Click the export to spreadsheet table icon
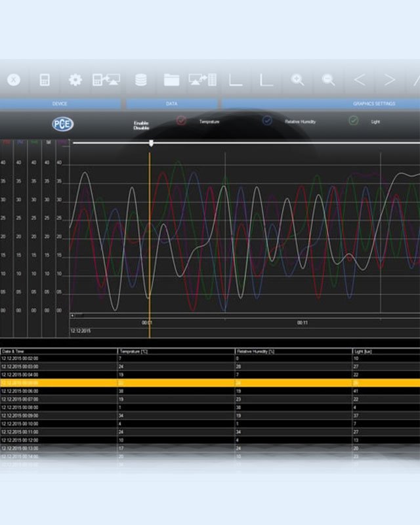The height and width of the screenshot is (525, 420). click(203, 79)
